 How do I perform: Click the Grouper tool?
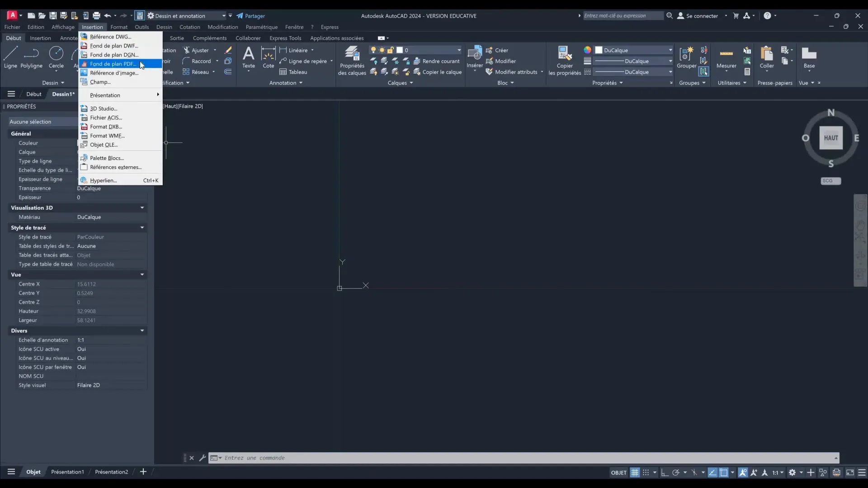686,57
